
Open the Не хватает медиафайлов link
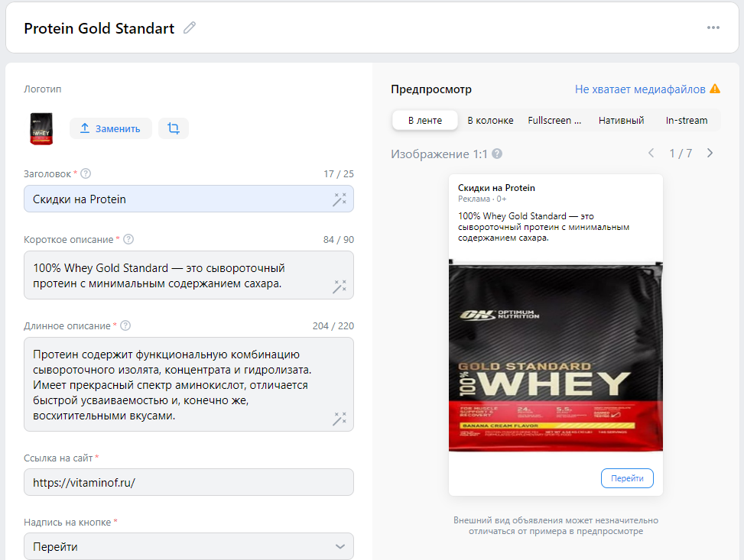click(640, 89)
